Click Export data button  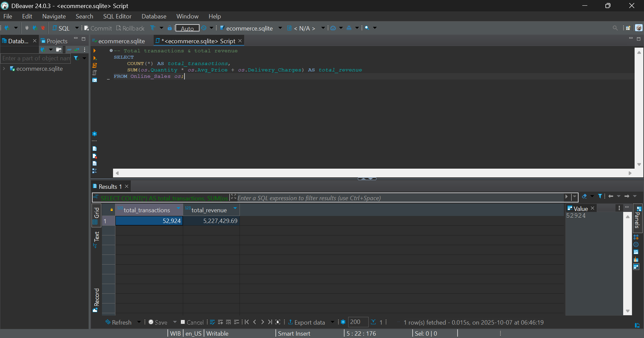(x=306, y=322)
